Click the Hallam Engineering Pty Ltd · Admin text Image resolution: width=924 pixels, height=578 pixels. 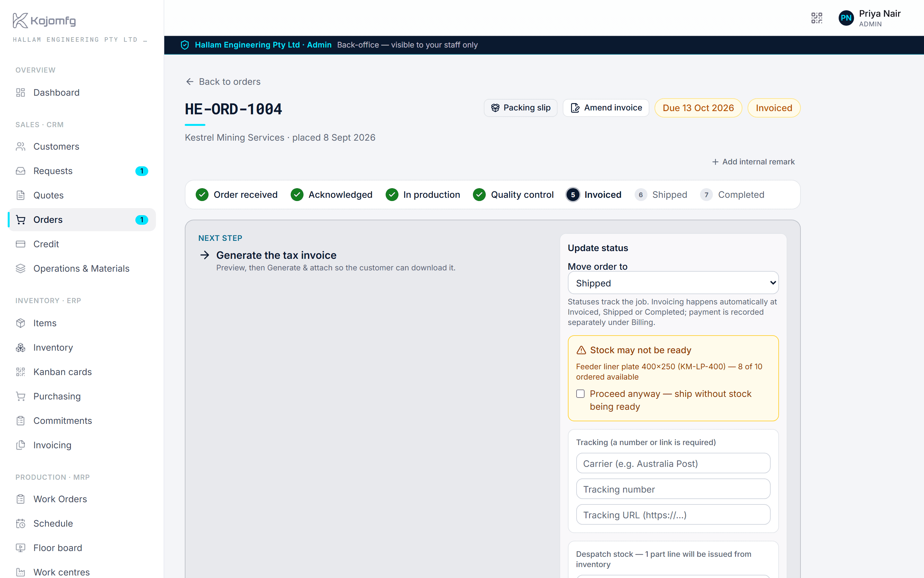click(x=263, y=45)
